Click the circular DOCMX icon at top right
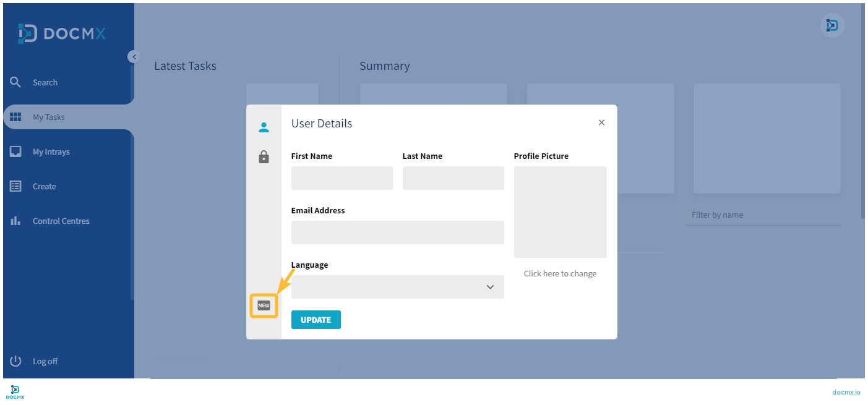The image size is (868, 405). (x=832, y=25)
